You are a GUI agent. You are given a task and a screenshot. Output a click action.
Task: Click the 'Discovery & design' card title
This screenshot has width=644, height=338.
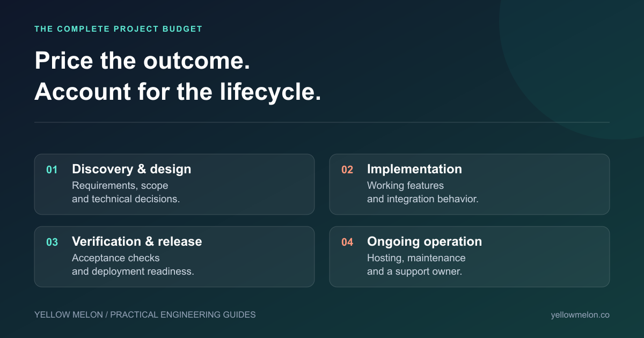coord(131,169)
